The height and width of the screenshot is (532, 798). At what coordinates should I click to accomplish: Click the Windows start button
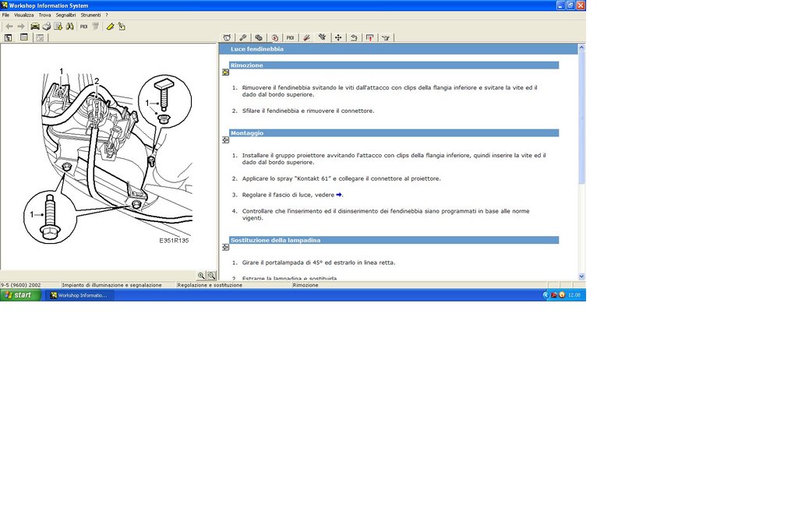pos(20,295)
